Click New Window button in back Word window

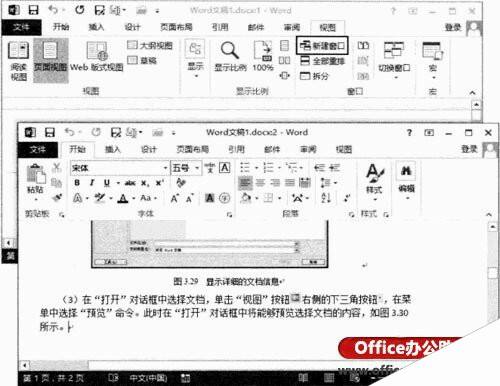(322, 46)
